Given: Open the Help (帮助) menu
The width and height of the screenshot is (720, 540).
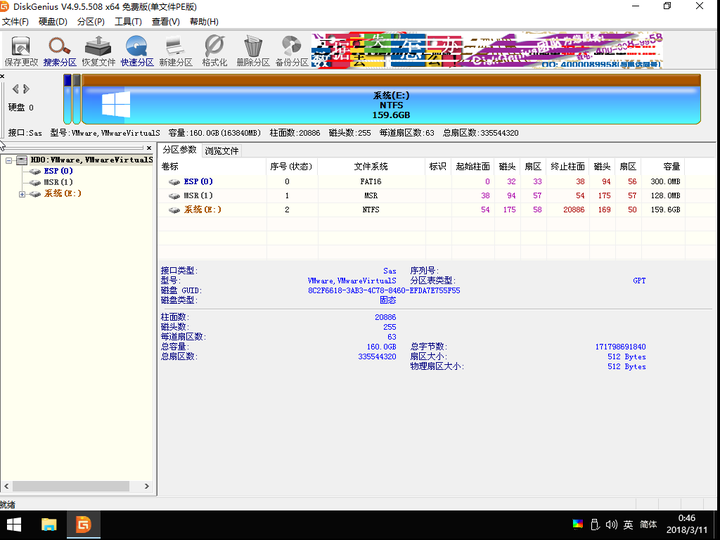Looking at the screenshot, I should (x=204, y=22).
